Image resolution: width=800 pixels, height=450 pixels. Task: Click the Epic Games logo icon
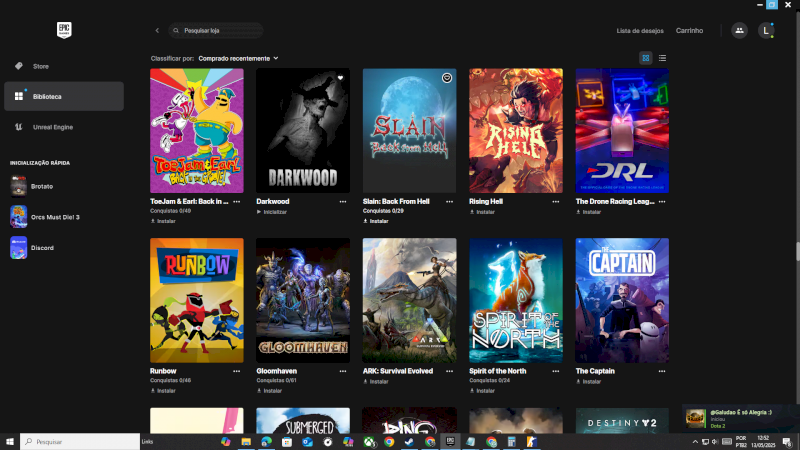pyautogui.click(x=63, y=30)
